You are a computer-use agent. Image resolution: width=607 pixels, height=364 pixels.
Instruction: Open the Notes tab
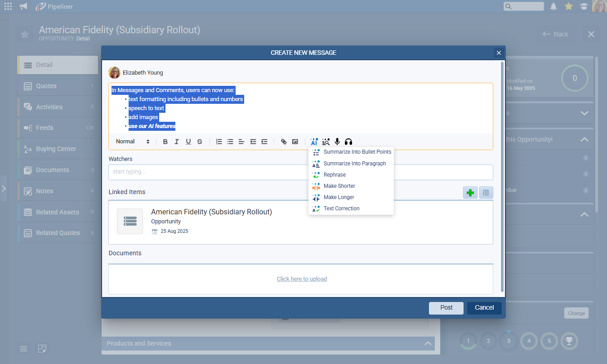coord(58,191)
